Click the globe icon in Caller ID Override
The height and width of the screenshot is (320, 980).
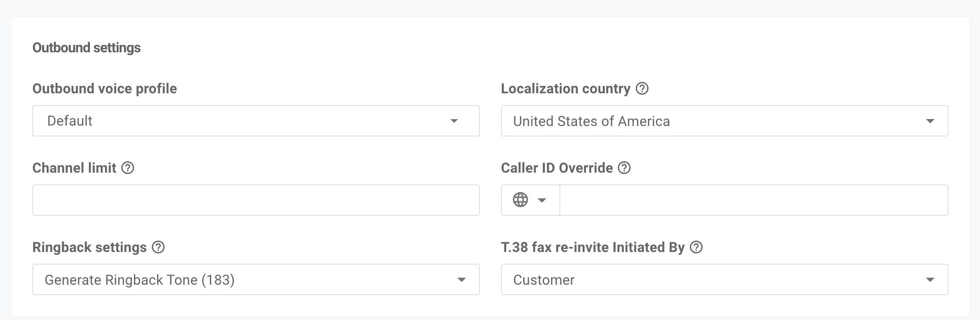click(520, 200)
